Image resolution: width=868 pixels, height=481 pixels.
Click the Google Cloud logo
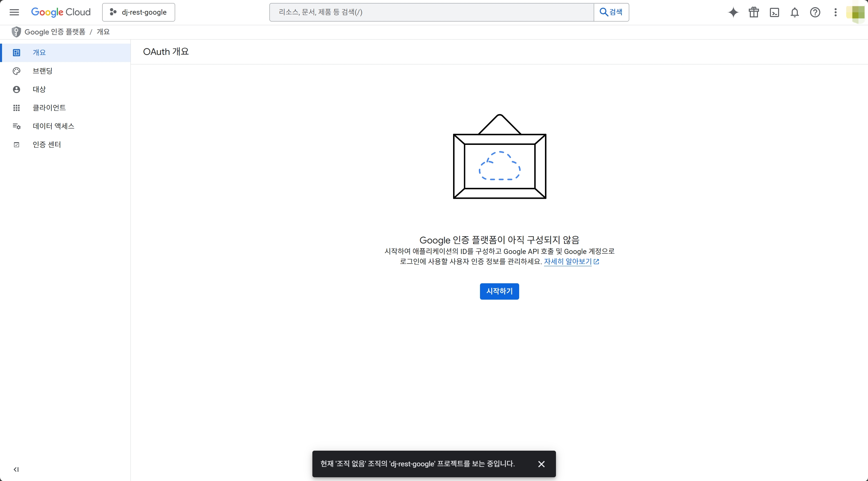(61, 12)
